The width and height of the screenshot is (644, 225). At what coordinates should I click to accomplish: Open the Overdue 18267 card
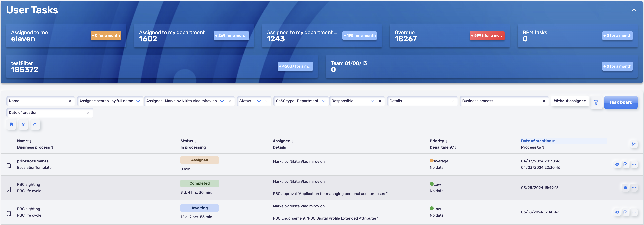(450, 36)
